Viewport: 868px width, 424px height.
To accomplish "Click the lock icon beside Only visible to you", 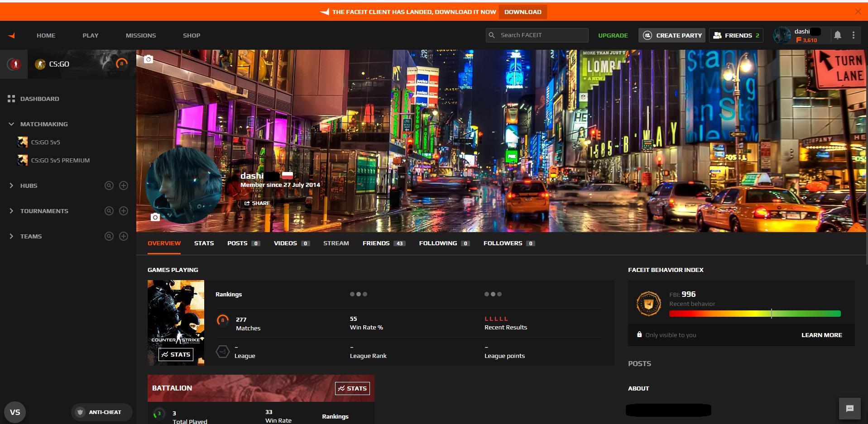I will coord(639,335).
